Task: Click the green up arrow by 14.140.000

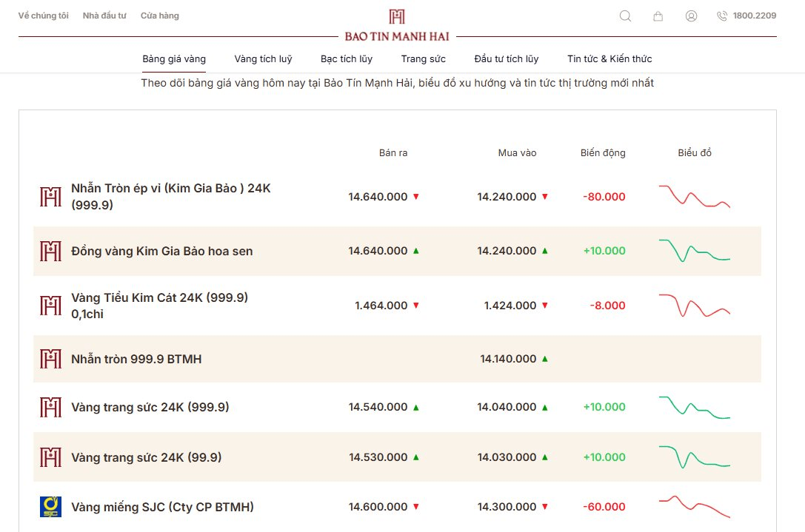Action: pyautogui.click(x=545, y=359)
